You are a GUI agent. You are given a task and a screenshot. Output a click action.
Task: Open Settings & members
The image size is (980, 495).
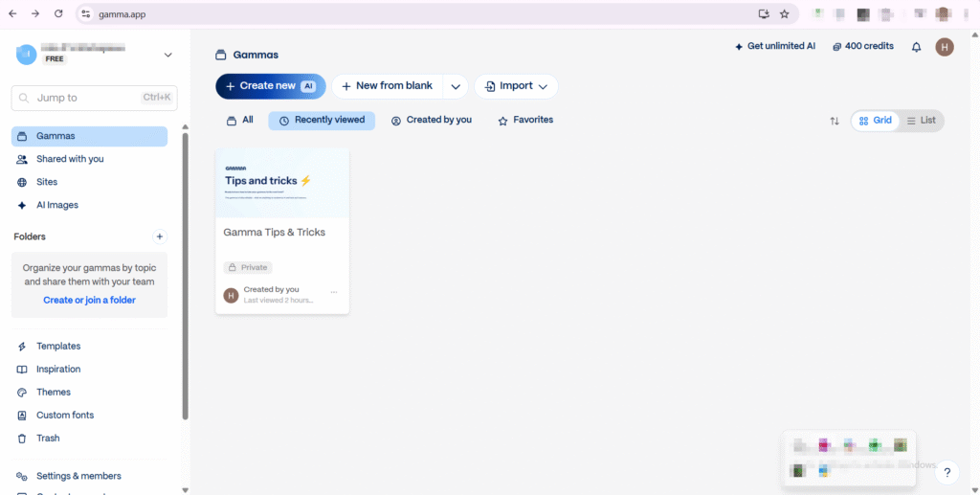(89, 476)
